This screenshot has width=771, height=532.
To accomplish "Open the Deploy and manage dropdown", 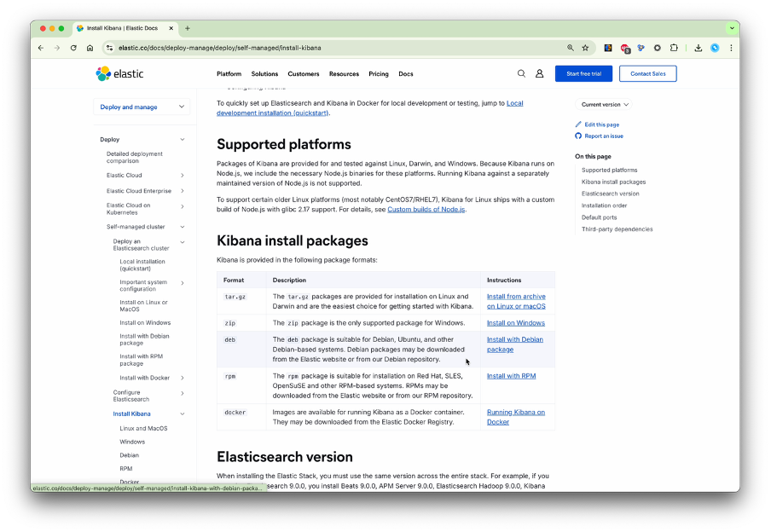I will point(142,107).
